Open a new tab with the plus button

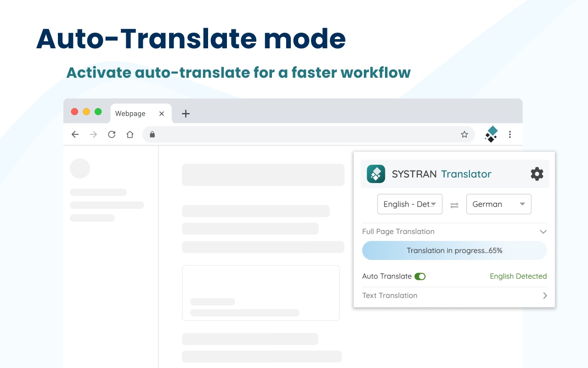tap(185, 113)
